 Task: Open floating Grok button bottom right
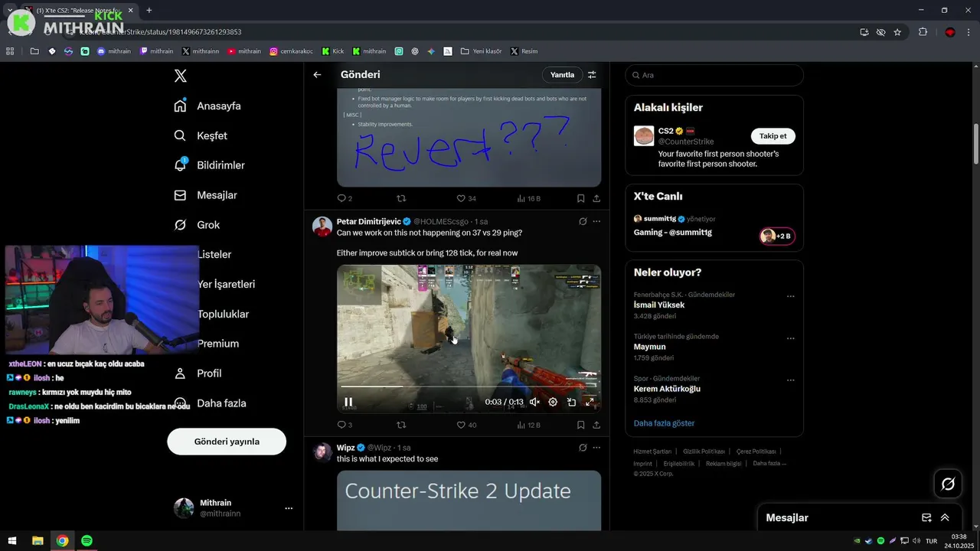click(948, 484)
